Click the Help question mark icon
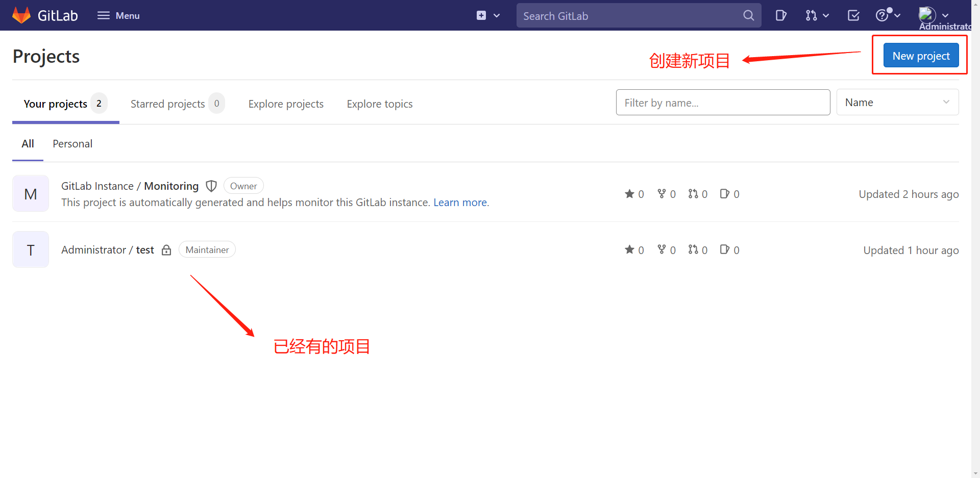The height and width of the screenshot is (478, 980). coord(884,15)
